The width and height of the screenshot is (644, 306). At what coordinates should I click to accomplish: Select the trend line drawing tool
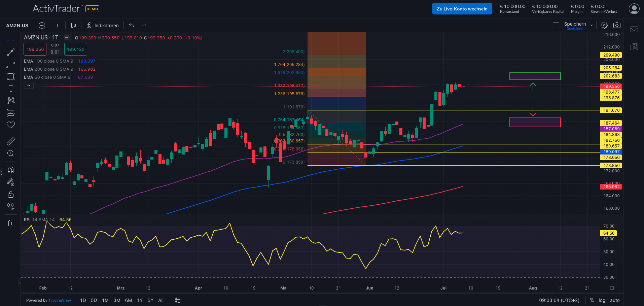pyautogui.click(x=11, y=52)
